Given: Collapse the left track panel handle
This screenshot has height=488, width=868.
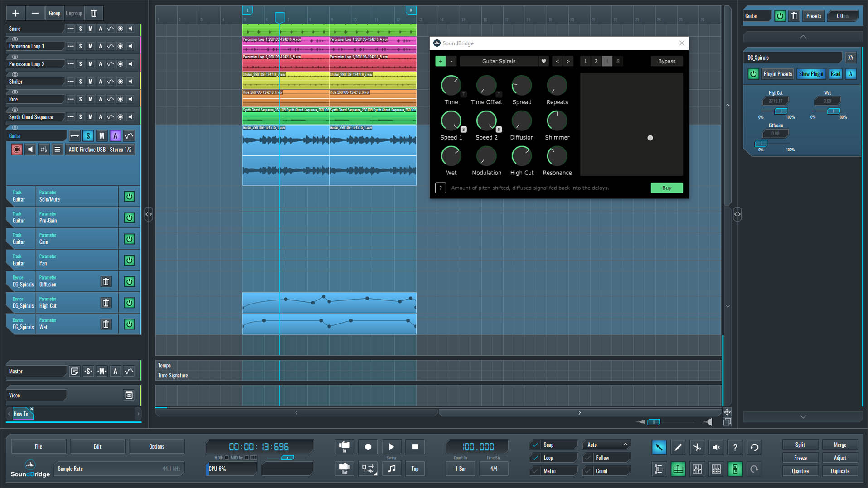Looking at the screenshot, I should [x=149, y=214].
